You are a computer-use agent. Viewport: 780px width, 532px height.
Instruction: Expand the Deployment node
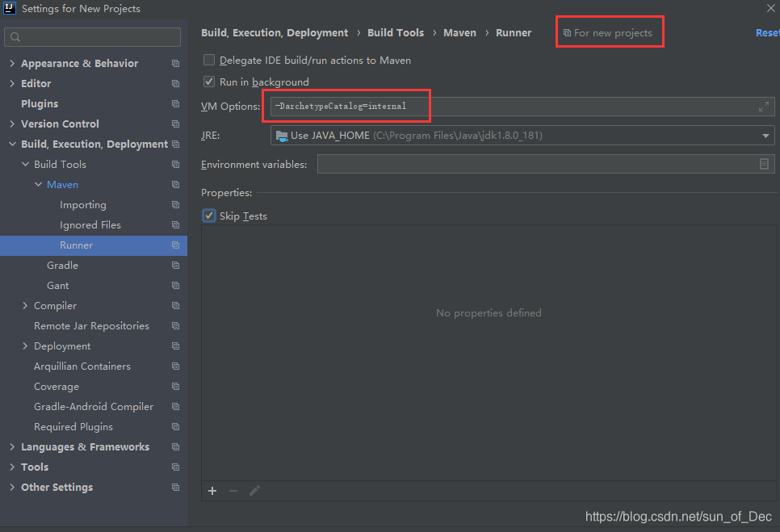click(25, 346)
